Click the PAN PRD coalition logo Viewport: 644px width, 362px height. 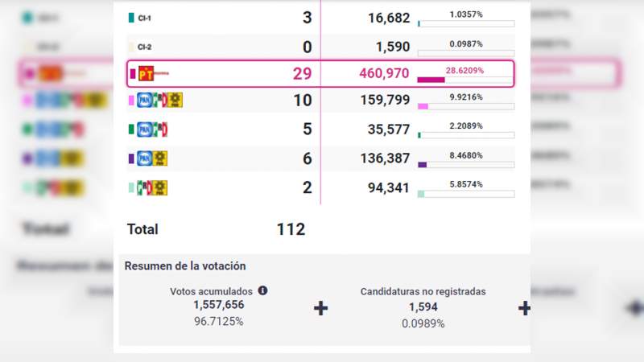pyautogui.click(x=152, y=158)
